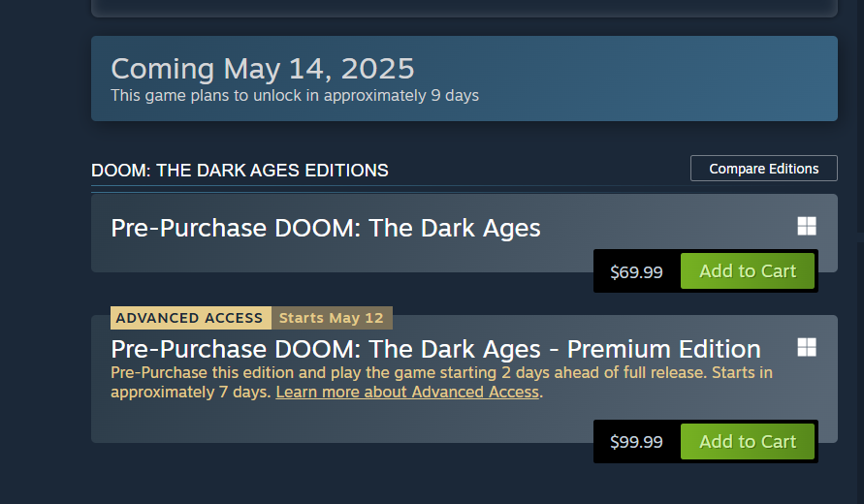Select the Pre-Purchase DOOM: The Dark Ages title
864x504 pixels.
pyautogui.click(x=326, y=229)
